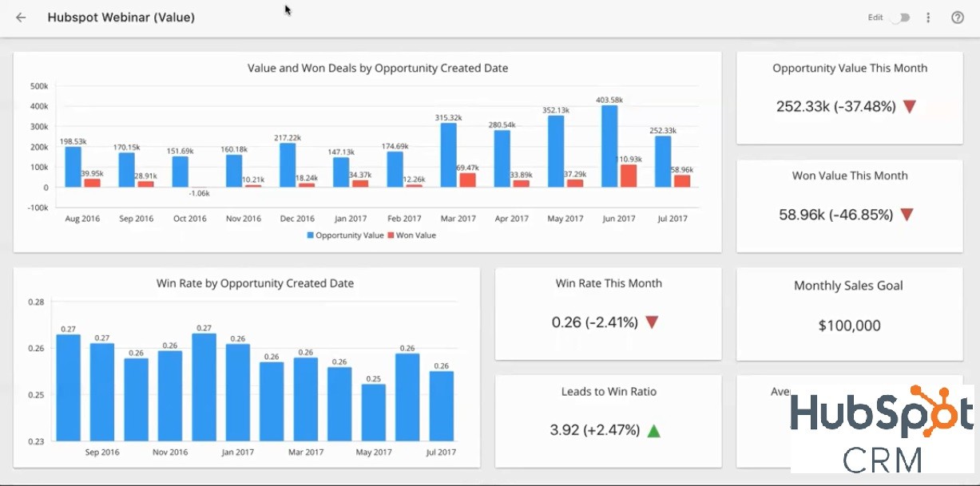The image size is (980, 486).
Task: Select the 58.96k (-46.85%) KPI value
Action: 835,215
